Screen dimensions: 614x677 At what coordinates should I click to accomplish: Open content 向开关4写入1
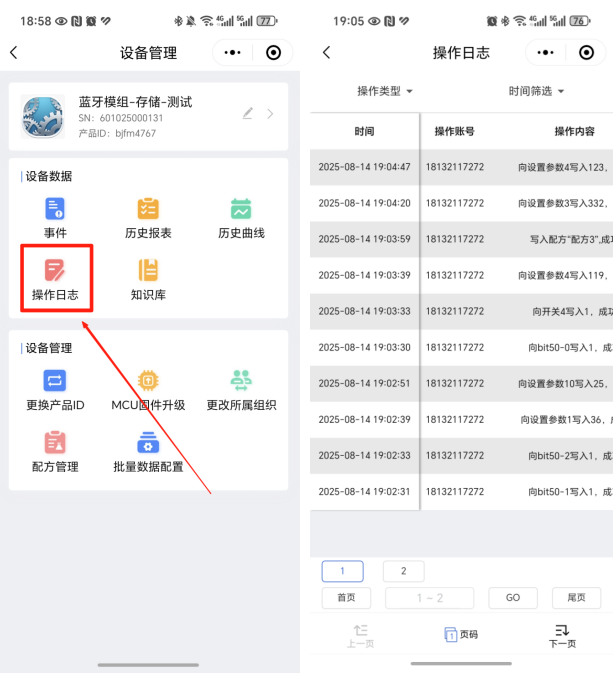pos(572,311)
